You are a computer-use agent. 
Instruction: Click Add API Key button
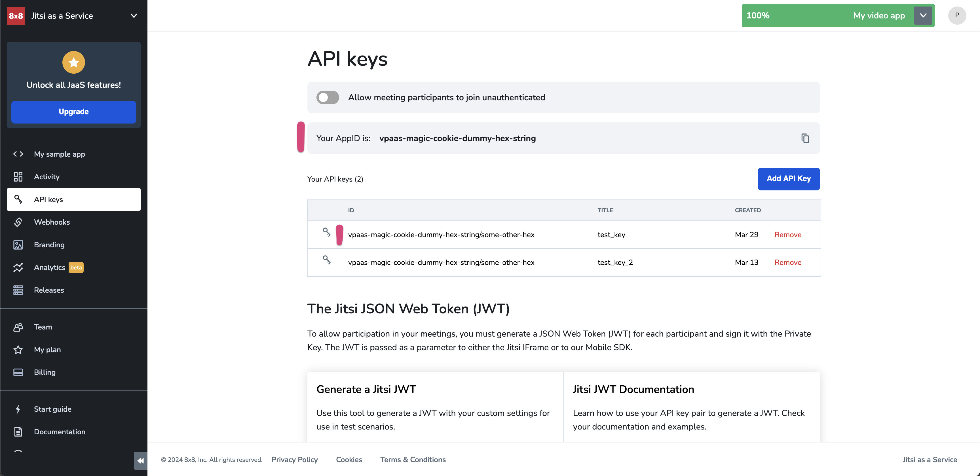[788, 179]
